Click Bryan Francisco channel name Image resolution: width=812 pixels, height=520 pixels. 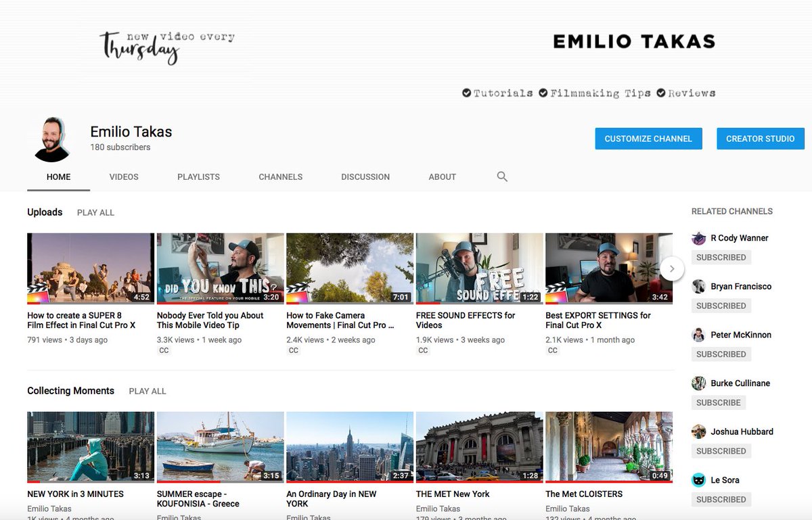pyautogui.click(x=741, y=287)
